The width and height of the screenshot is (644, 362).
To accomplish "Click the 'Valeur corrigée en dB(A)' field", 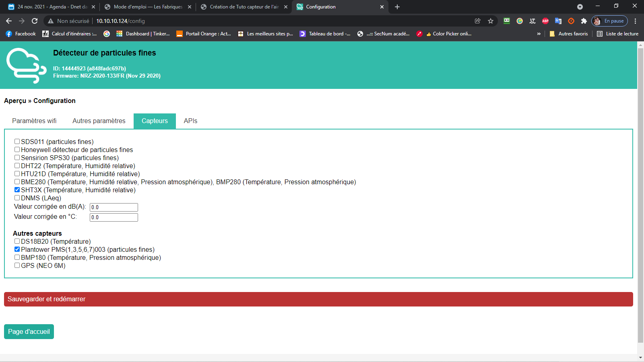I will [x=114, y=207].
